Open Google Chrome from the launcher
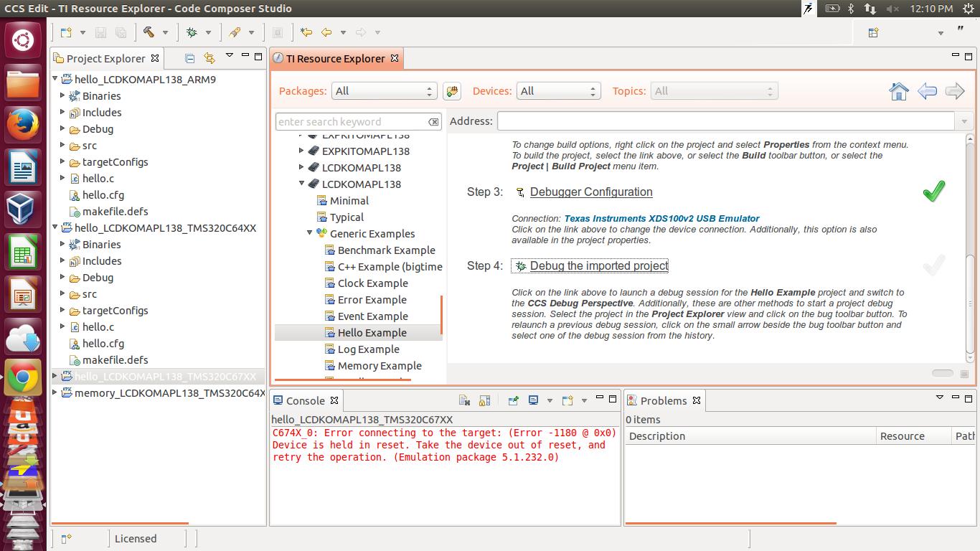This screenshot has width=980, height=551. (x=23, y=377)
